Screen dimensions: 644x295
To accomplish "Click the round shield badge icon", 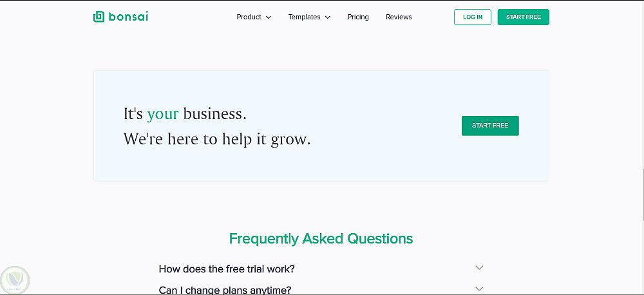I will [15, 280].
